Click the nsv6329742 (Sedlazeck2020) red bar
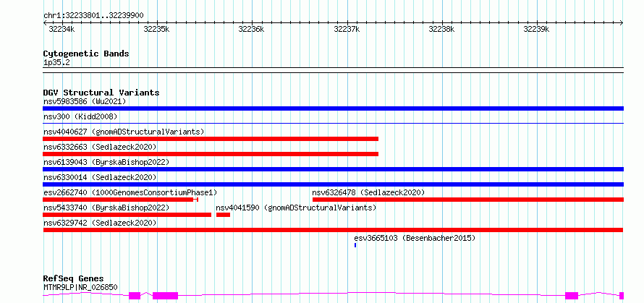 coord(333,230)
